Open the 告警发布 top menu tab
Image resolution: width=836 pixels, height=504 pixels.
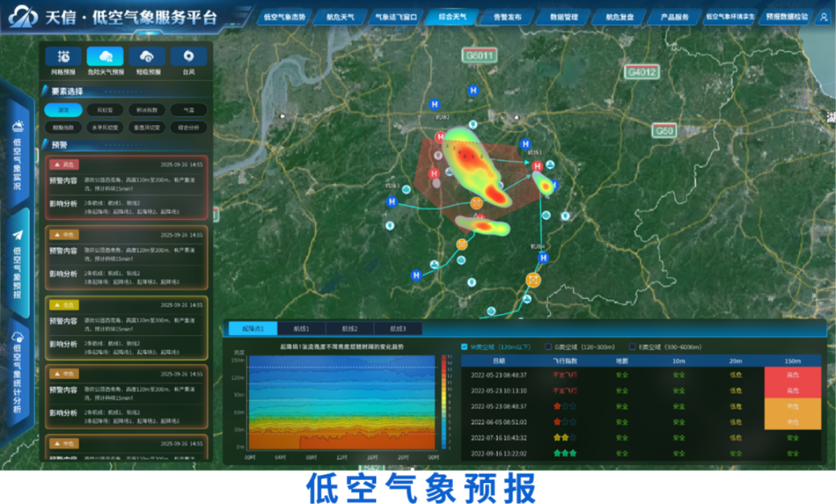click(507, 17)
